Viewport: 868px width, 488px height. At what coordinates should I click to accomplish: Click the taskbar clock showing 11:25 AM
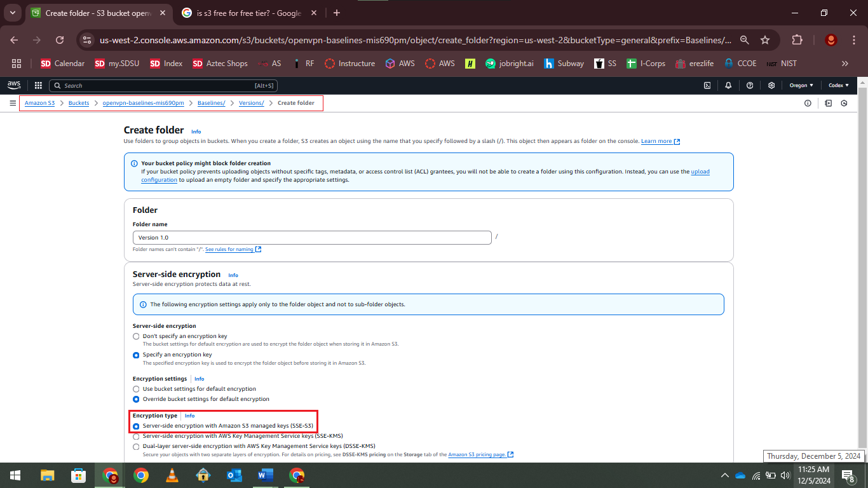point(814,475)
